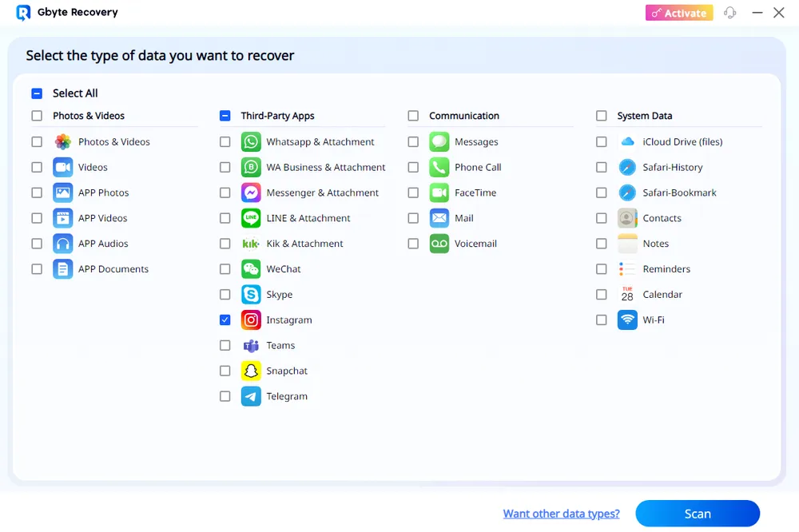Screen dimensions: 799x532
Task: Toggle the Select All checkbox
Action: tap(37, 93)
